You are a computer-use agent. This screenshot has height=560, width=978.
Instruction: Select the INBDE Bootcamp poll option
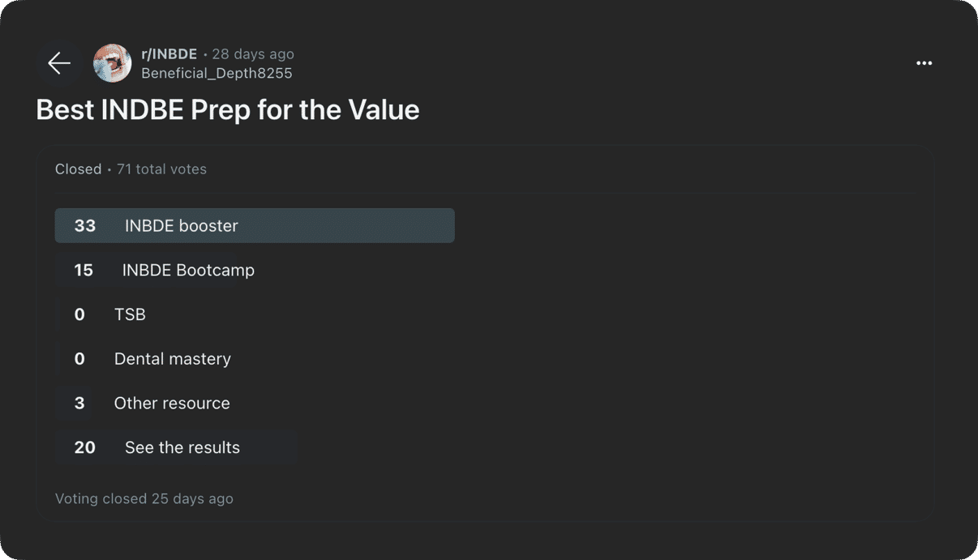pyautogui.click(x=188, y=270)
